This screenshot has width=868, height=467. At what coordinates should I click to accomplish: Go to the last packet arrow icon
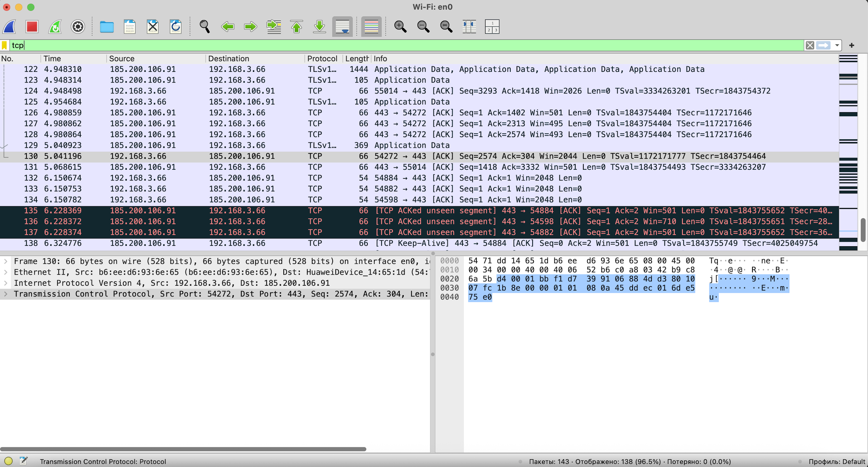(x=319, y=27)
